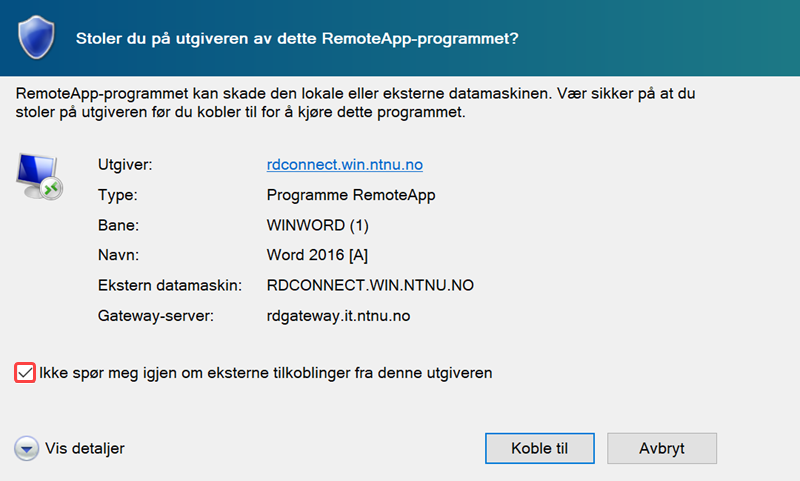
Task: Click the 'Utgiver:' label
Action: tap(125, 165)
